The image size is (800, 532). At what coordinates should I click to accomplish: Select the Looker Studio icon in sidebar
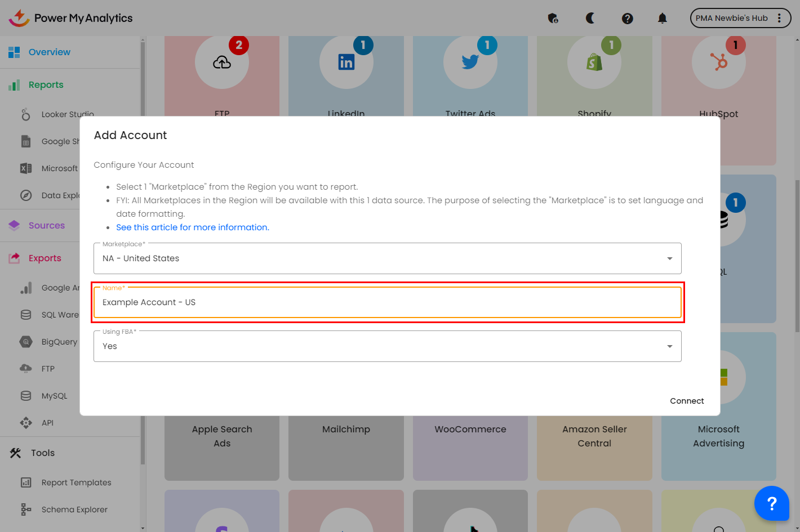point(26,114)
